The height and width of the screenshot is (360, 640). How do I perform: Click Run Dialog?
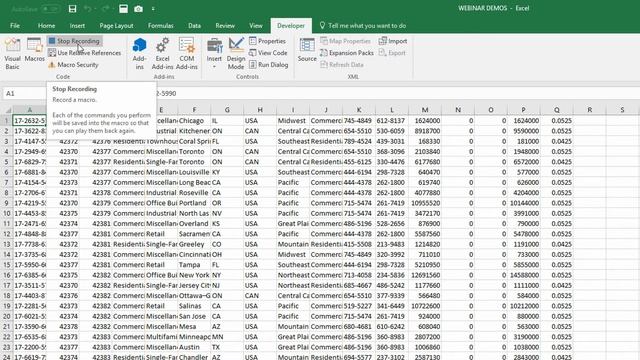(x=269, y=64)
